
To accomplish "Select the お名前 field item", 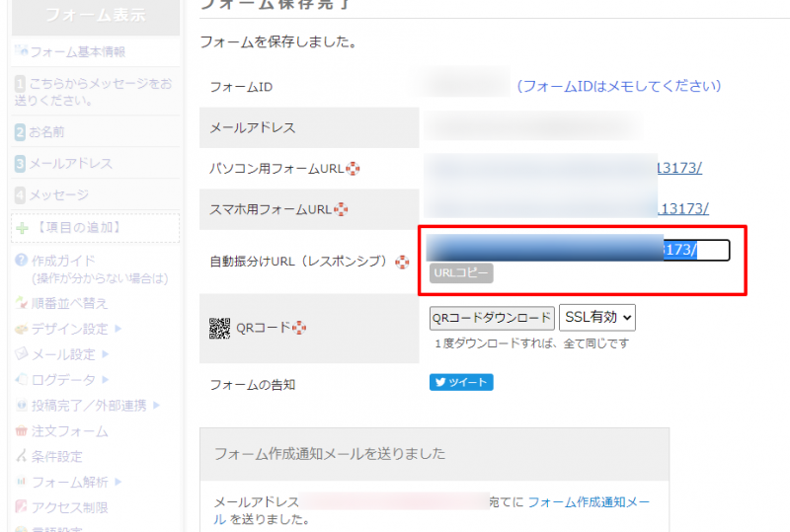I will click(46, 131).
